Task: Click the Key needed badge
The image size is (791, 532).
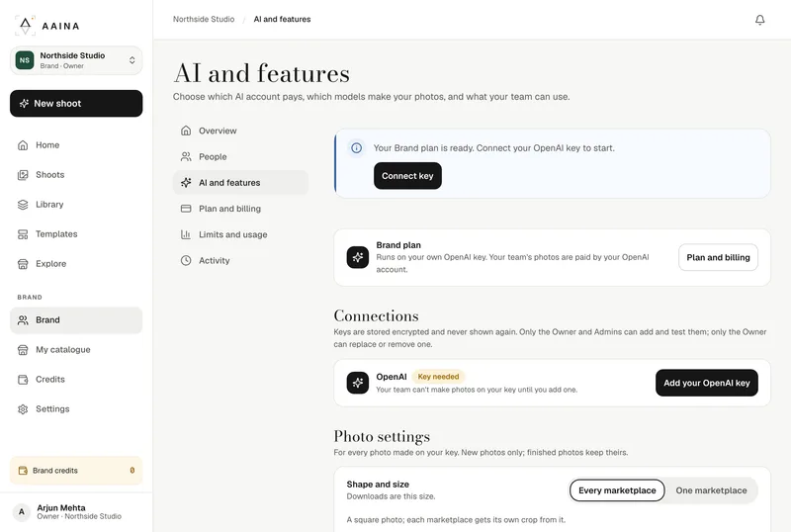Action: click(438, 377)
